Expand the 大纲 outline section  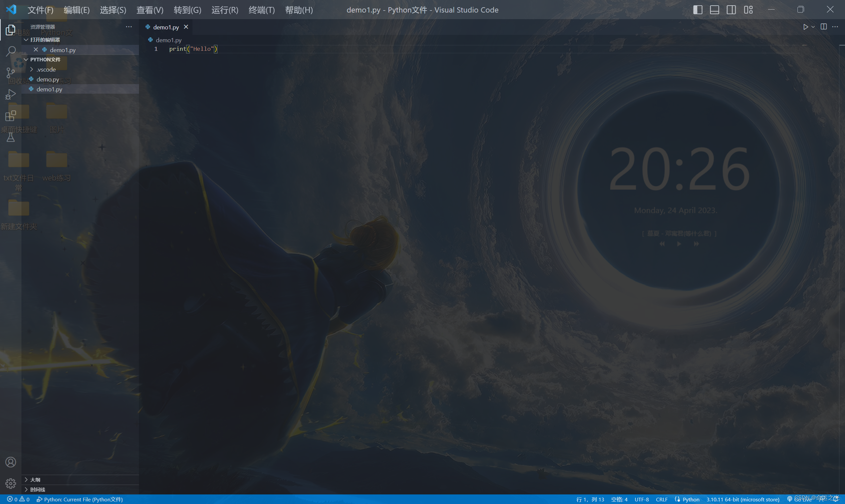coord(35,480)
